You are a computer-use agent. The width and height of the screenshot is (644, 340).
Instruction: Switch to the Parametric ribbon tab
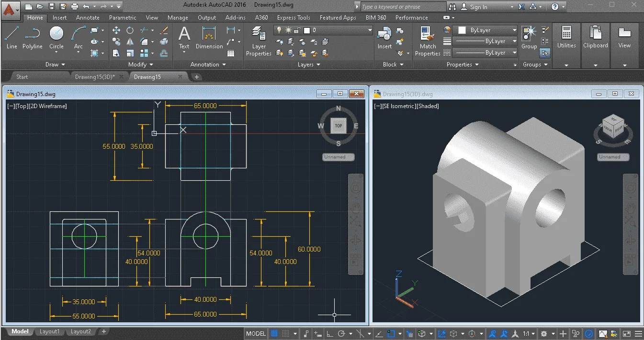pos(123,18)
